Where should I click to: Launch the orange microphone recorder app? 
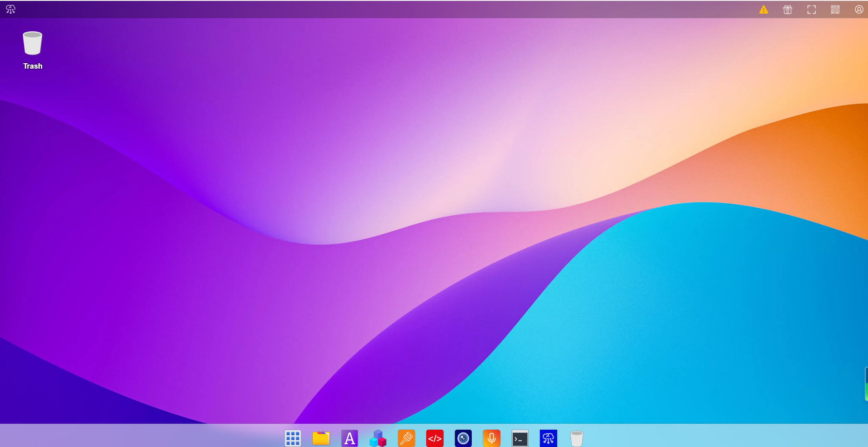[492, 438]
